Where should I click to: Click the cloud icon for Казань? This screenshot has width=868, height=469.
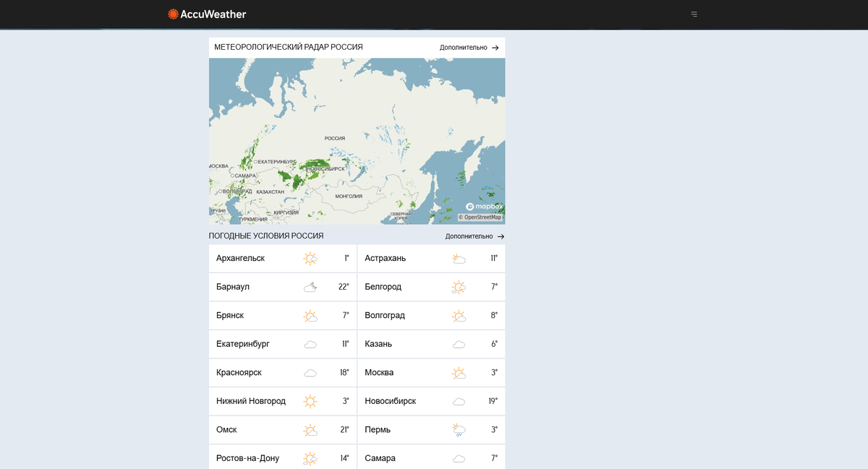459,344
